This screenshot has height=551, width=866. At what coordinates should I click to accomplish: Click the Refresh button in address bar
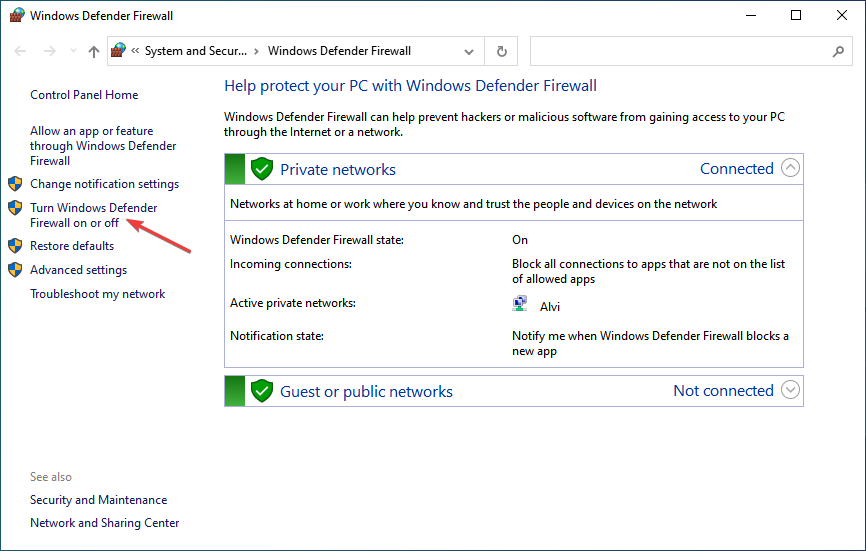(501, 51)
